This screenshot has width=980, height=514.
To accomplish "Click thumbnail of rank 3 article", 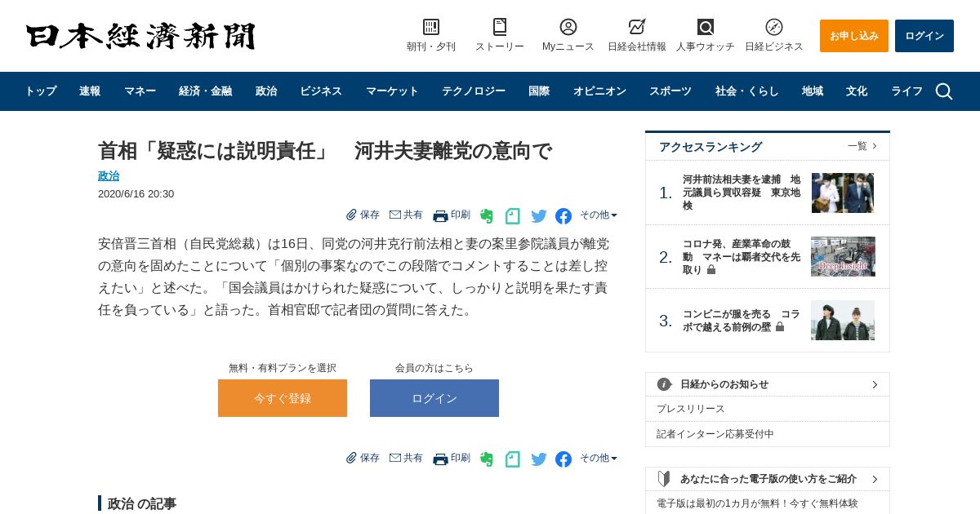I will click(843, 320).
